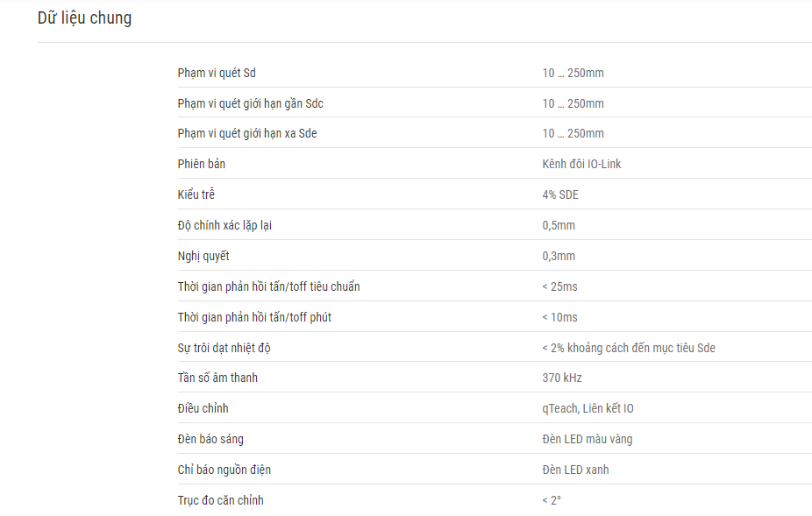Click the "Đèn LED màu vàng" value
812x516 pixels.
pyautogui.click(x=588, y=439)
